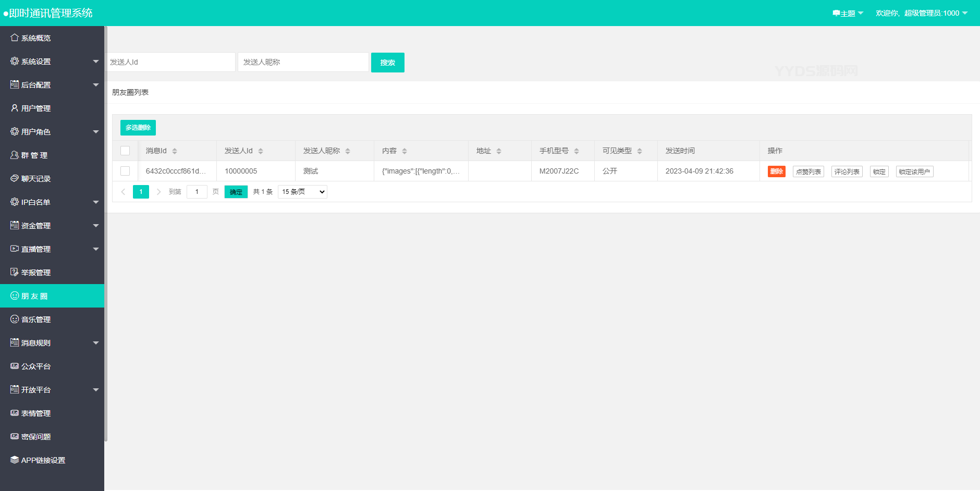Click the 朋友圈 smiley icon
The width and height of the screenshot is (980, 491).
(14, 296)
